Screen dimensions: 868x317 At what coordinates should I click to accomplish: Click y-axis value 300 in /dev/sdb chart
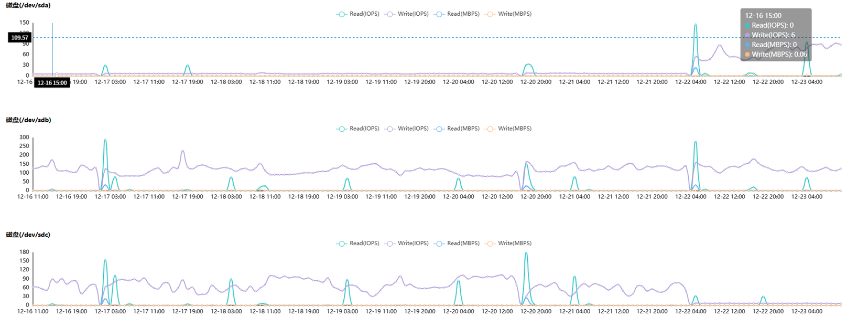coord(24,138)
